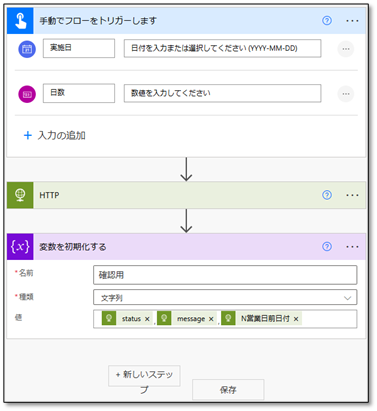The width and height of the screenshot is (377, 411).
Task: Select the status token text
Action: 131,319
